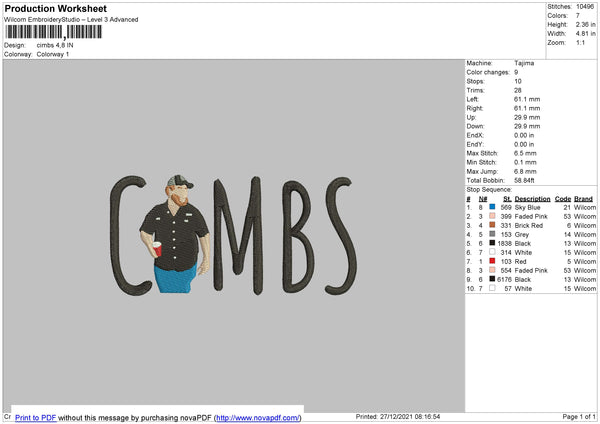Click the Faded Pink swatch in stop 2
Screen dimensions: 600x424
(492, 216)
